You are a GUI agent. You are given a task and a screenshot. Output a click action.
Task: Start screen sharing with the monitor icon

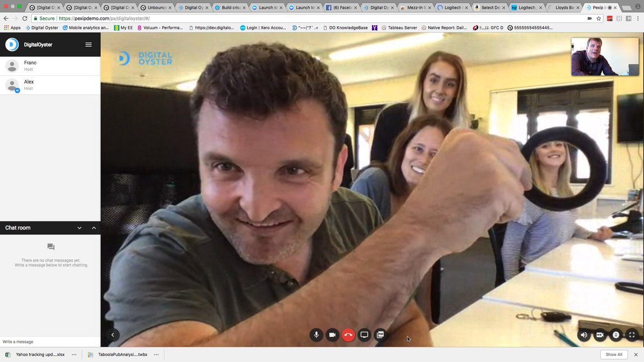tap(364, 335)
